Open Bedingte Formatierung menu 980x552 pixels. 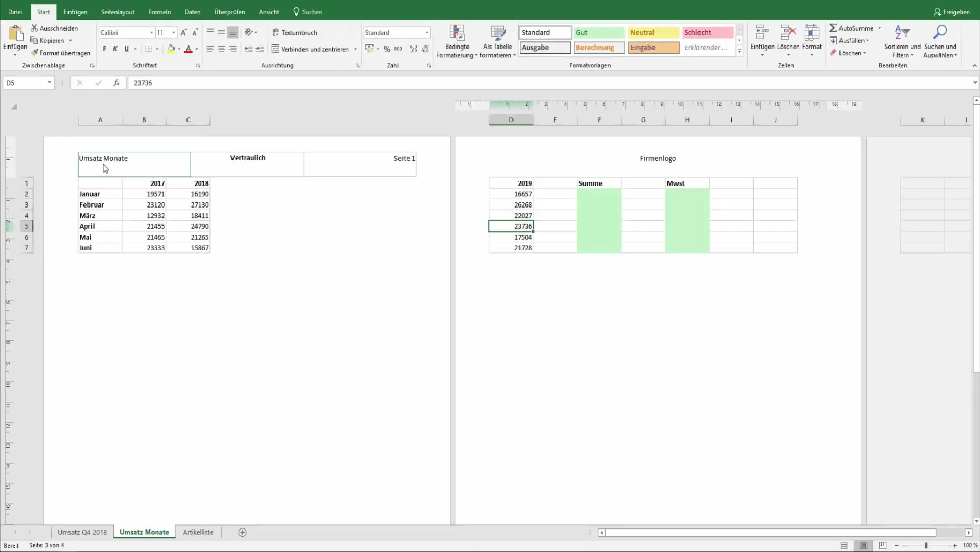[x=457, y=41]
